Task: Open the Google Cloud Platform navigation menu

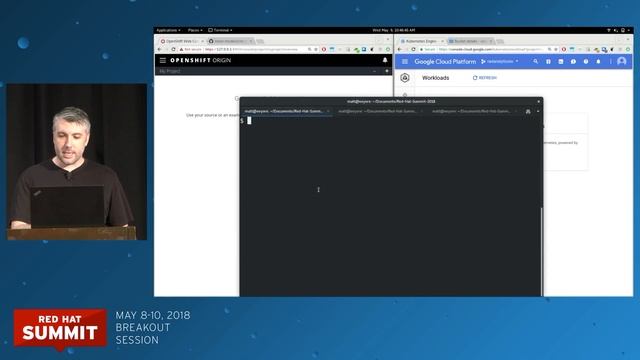Action: click(x=405, y=62)
